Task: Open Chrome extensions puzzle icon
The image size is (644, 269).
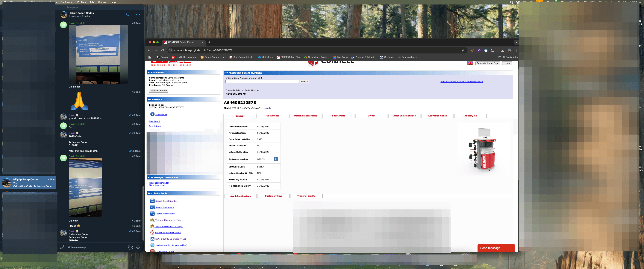Action: tap(493, 50)
